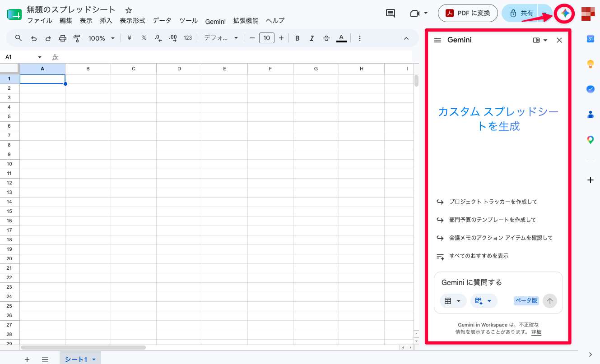Open the more toolbar options menu
This screenshot has height=364, width=600.
[x=359, y=38]
